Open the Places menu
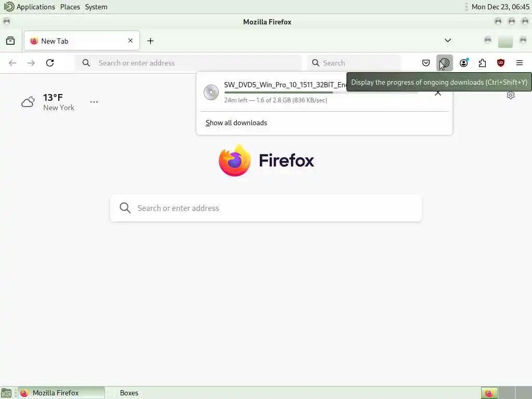 pos(70,7)
